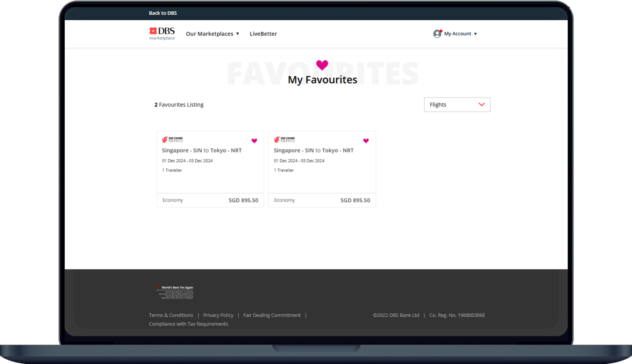Screen dimensions: 632x364
Task: Click 1 Traveller on first flight card
Action: pos(172,170)
